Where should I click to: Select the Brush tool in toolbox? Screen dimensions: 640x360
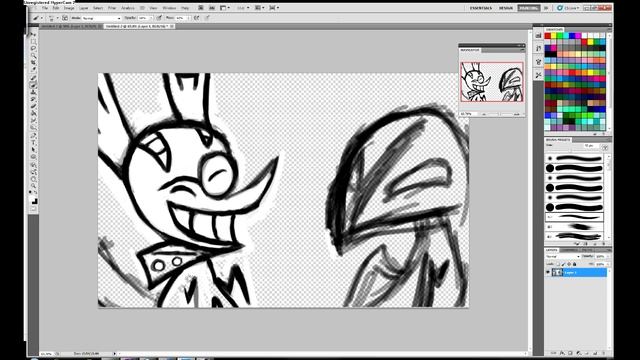point(33,85)
